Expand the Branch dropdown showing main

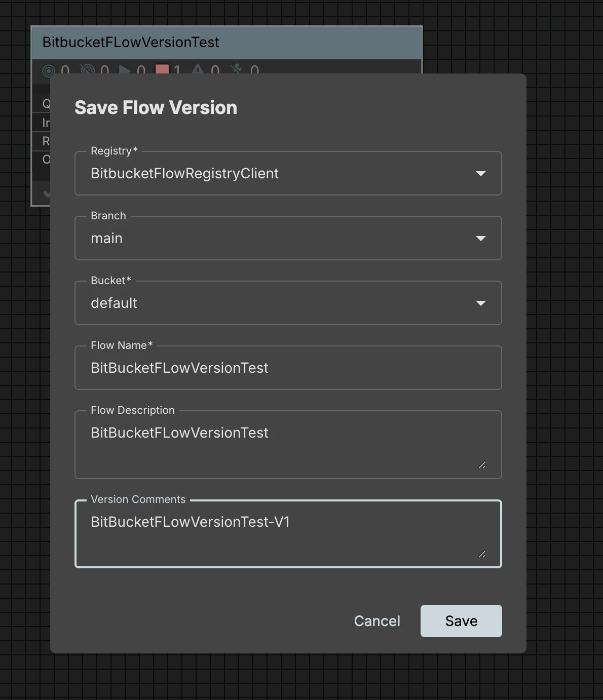288,238
